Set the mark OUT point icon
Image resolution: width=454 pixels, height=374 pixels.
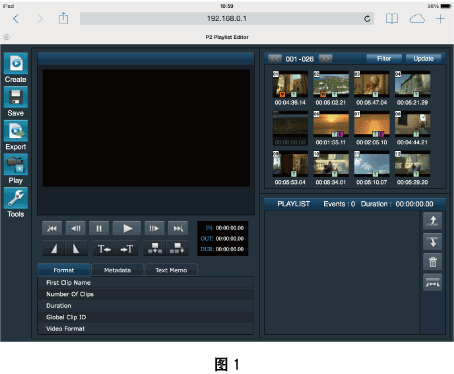pyautogui.click(x=76, y=248)
